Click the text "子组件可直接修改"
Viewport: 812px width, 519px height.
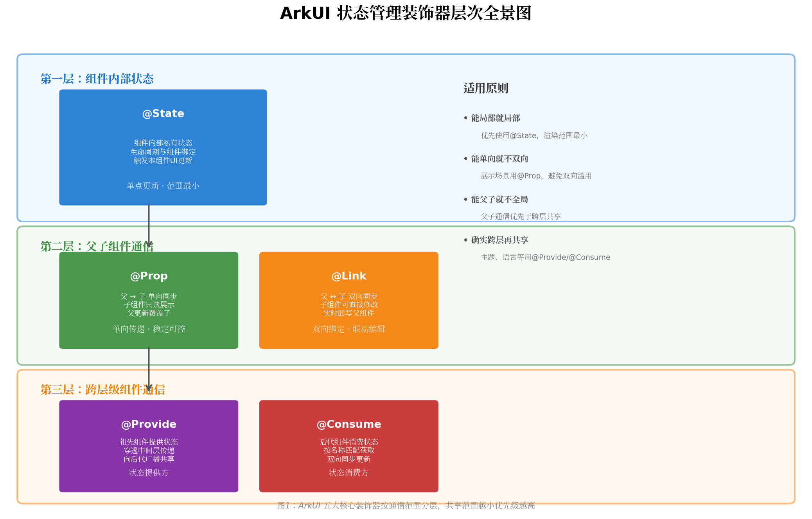[x=349, y=305]
